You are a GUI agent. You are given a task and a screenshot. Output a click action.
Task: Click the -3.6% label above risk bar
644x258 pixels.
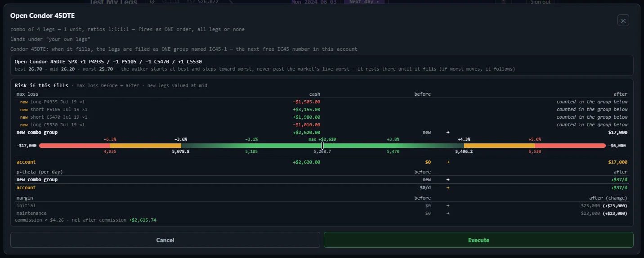181,139
